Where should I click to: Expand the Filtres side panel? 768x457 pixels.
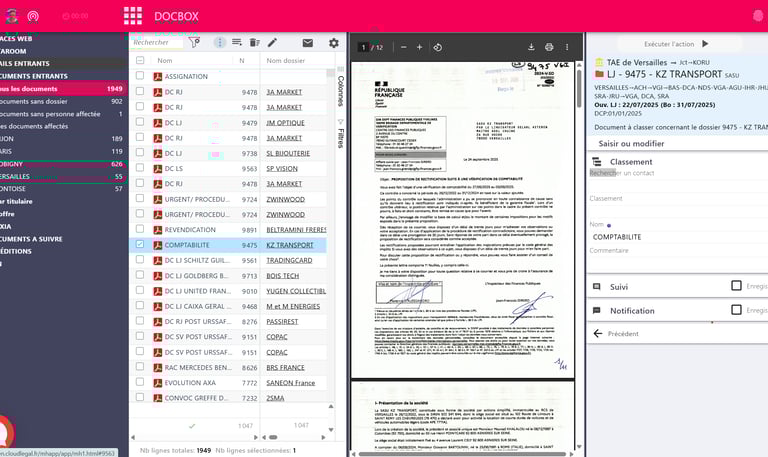click(340, 134)
